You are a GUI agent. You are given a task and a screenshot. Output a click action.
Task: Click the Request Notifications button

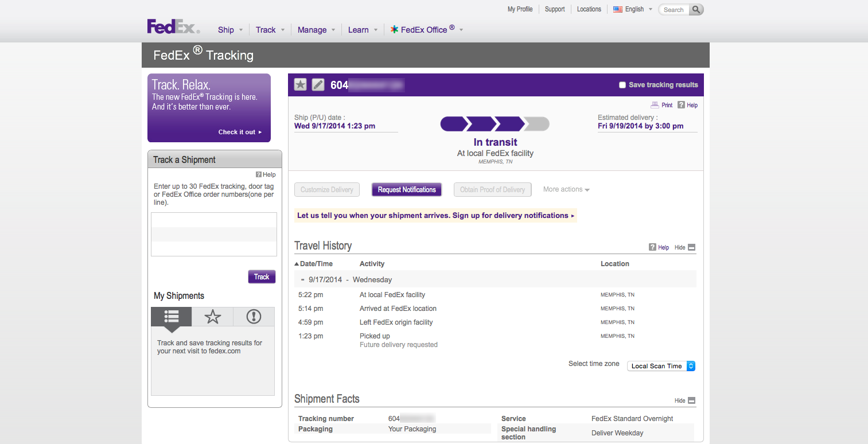pos(407,189)
